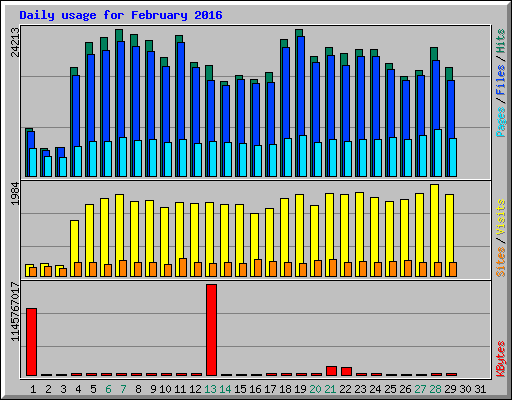This screenshot has height=400, width=512.
Task: Click the cyan pages bar for day 1
Action: tap(33, 162)
